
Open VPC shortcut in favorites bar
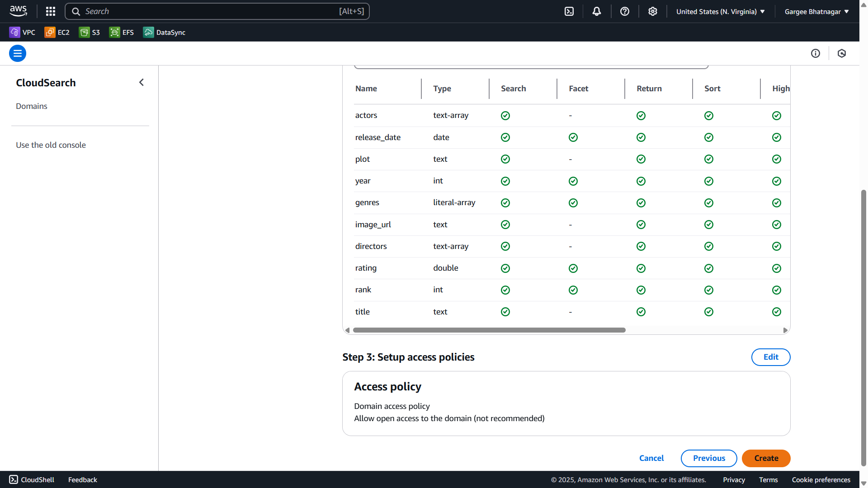[22, 32]
